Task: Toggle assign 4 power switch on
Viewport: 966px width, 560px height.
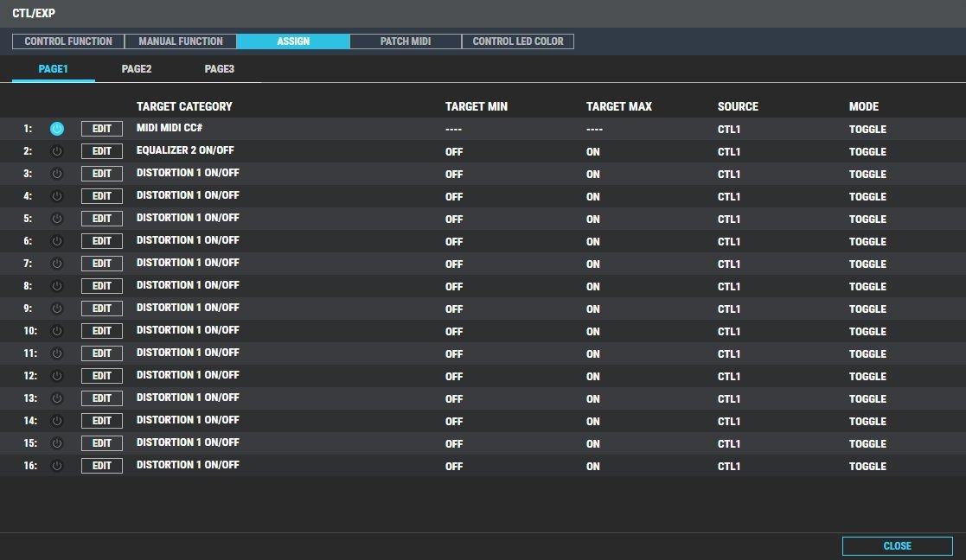Action: click(x=57, y=196)
